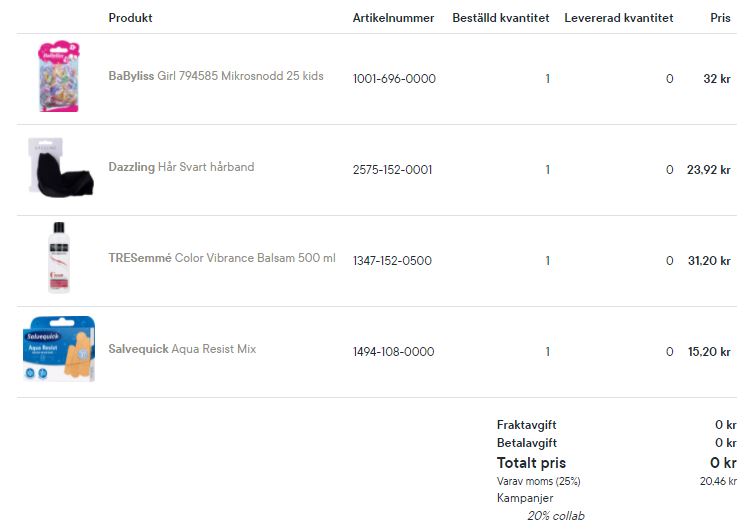
Task: Open the BaByliss Mikrosnodd product image
Action: click(x=59, y=76)
